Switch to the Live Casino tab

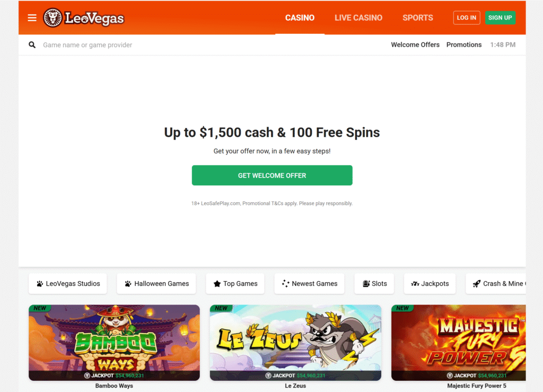pyautogui.click(x=358, y=17)
